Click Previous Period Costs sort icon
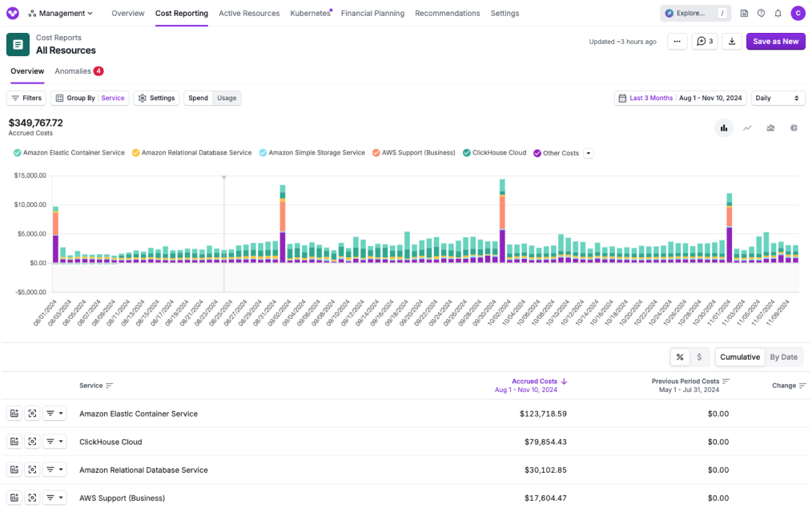This screenshot has width=812, height=513. click(726, 382)
